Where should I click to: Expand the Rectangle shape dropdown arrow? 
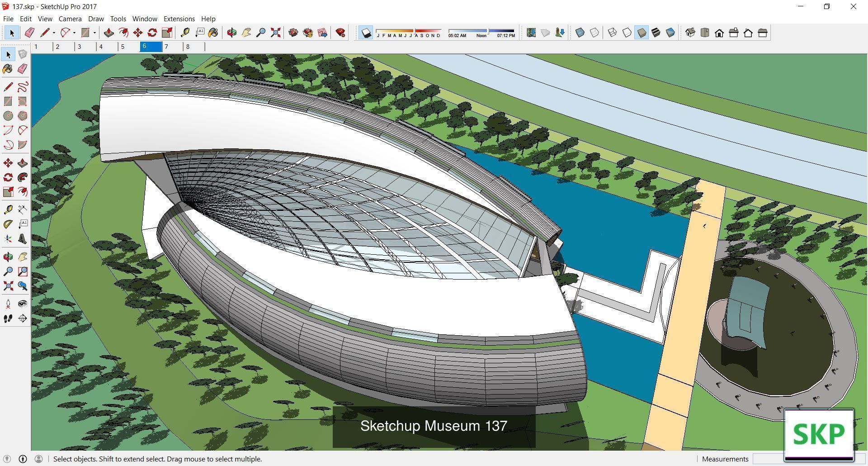[x=94, y=33]
